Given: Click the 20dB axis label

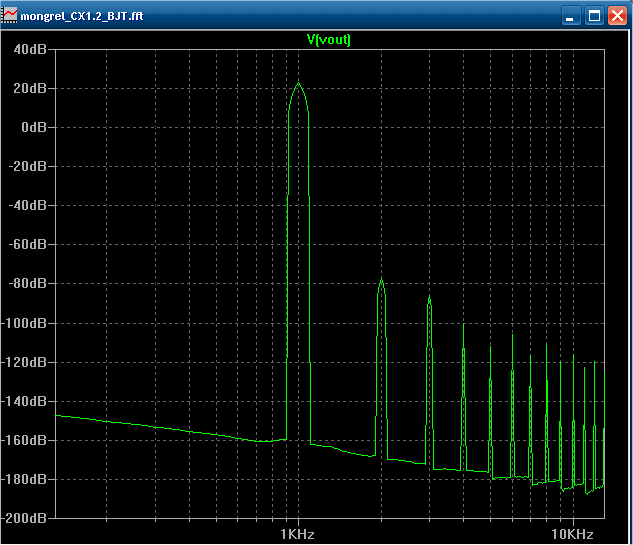Looking at the screenshot, I should (30, 88).
